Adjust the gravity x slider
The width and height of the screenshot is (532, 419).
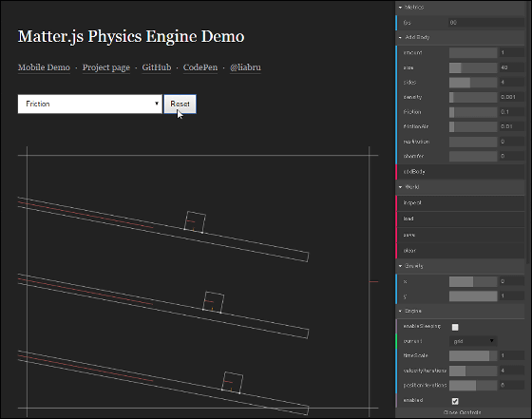tap(473, 281)
